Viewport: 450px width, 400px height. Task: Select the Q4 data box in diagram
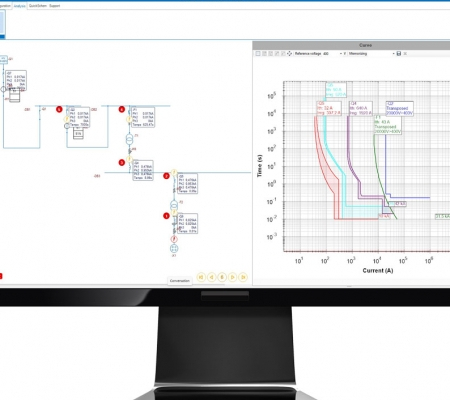tap(143, 170)
